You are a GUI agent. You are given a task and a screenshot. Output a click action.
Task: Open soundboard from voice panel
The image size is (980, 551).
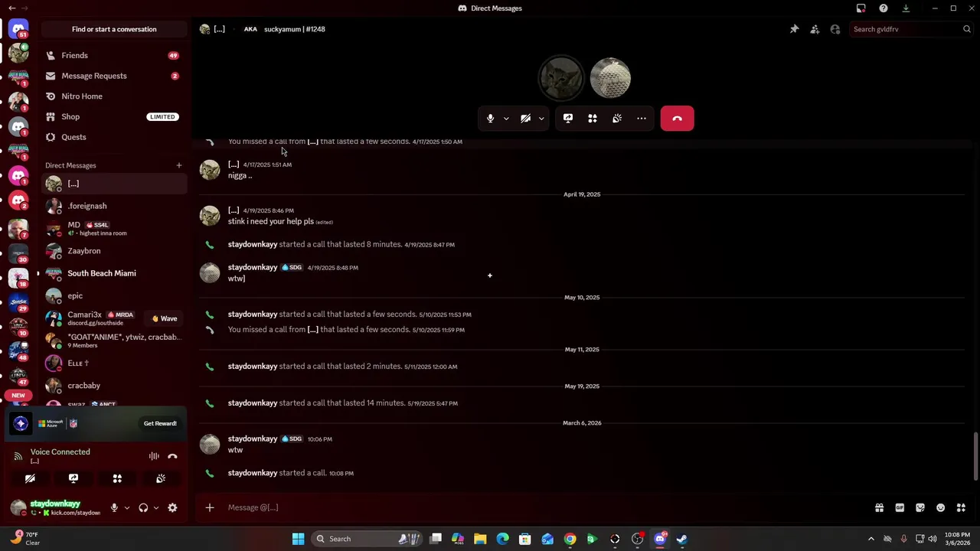(161, 478)
